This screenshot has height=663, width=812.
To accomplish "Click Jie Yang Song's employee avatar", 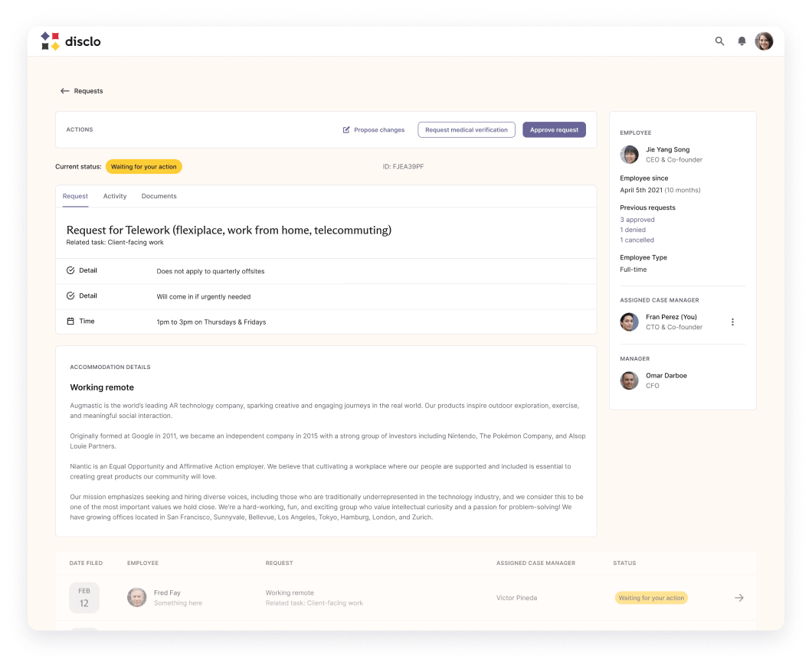I will click(629, 155).
